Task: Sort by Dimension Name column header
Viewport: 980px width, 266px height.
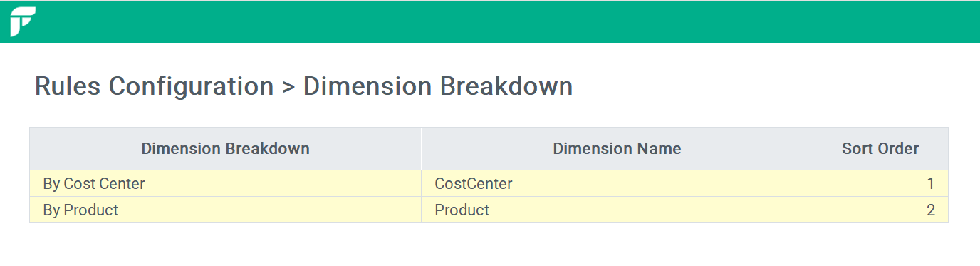Action: click(x=617, y=149)
